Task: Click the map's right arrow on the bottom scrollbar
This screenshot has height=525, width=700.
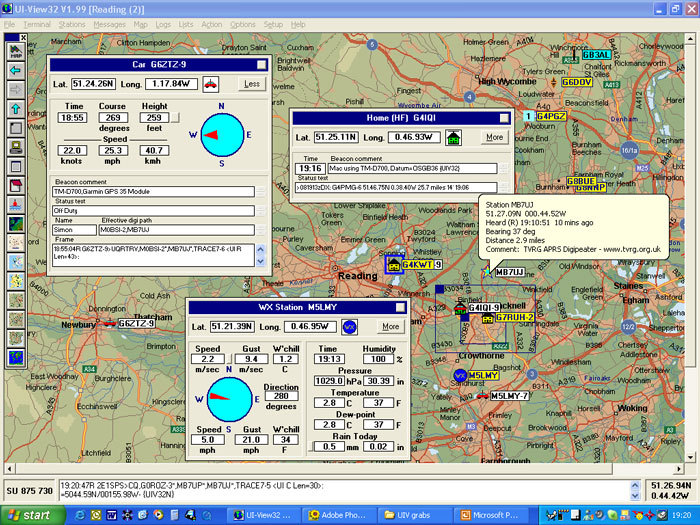Action: 679,469
